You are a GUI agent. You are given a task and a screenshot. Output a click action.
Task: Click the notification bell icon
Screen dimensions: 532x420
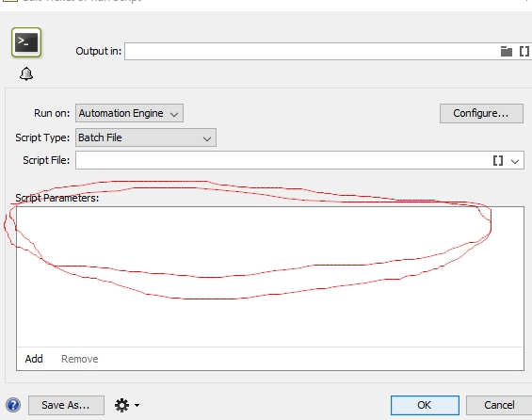[x=26, y=73]
